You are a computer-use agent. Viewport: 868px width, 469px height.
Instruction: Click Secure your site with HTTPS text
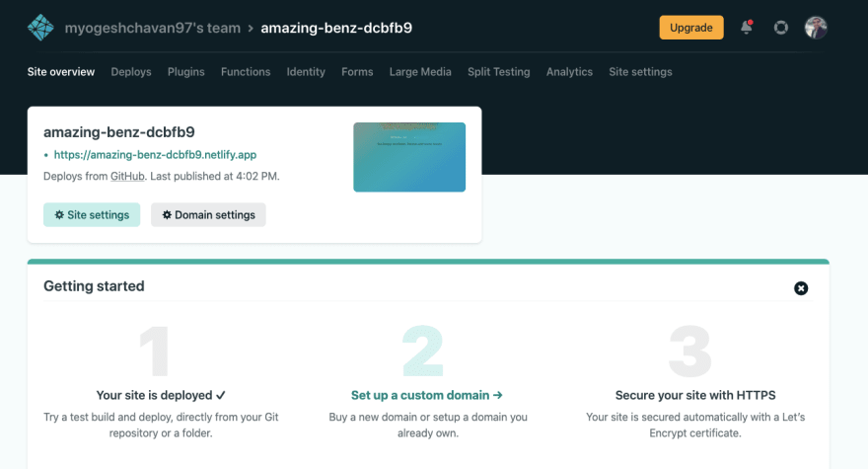tap(695, 395)
